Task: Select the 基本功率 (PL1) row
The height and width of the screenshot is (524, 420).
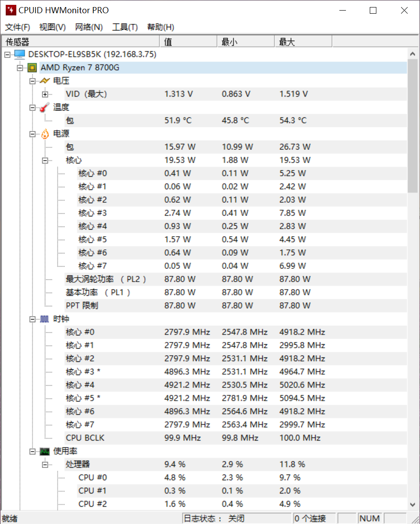Action: click(x=236, y=293)
